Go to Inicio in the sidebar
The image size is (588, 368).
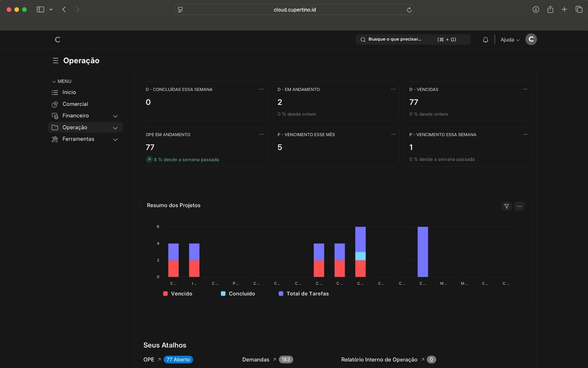point(69,92)
